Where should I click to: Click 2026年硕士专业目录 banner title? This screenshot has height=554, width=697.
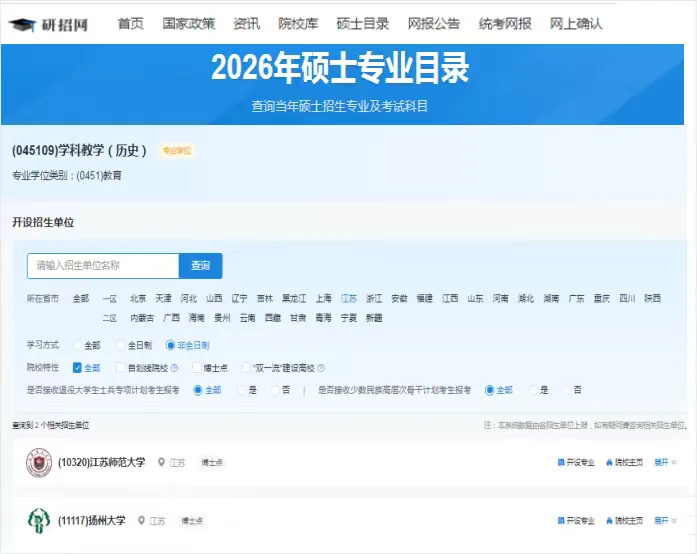pyautogui.click(x=340, y=68)
